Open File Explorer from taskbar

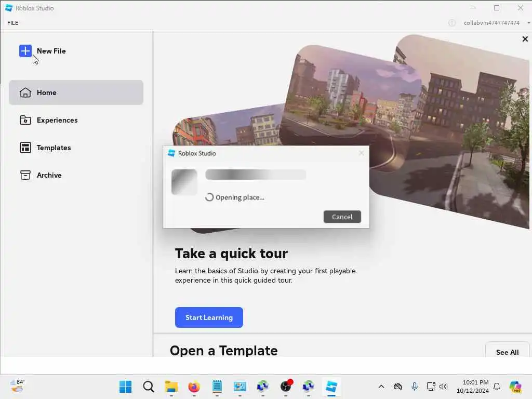point(171,387)
